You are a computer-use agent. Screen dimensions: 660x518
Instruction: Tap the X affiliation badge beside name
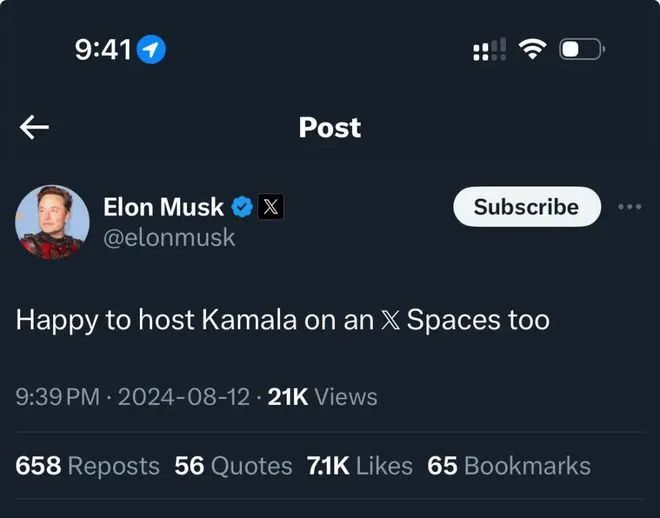(x=270, y=207)
